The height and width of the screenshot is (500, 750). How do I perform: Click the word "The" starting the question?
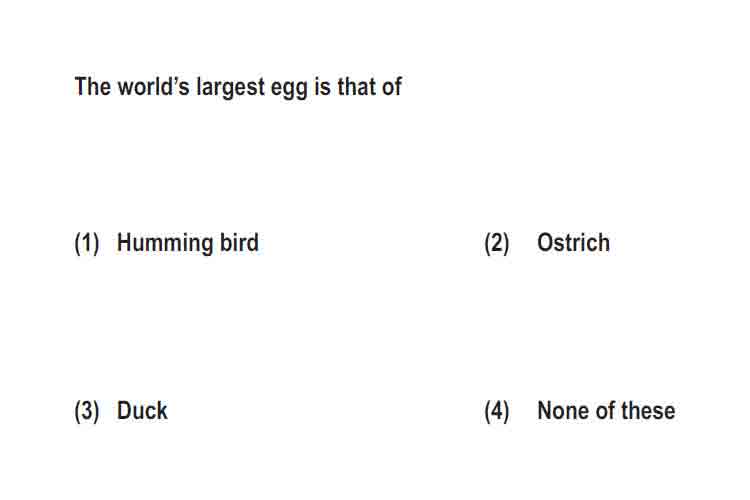coord(93,87)
